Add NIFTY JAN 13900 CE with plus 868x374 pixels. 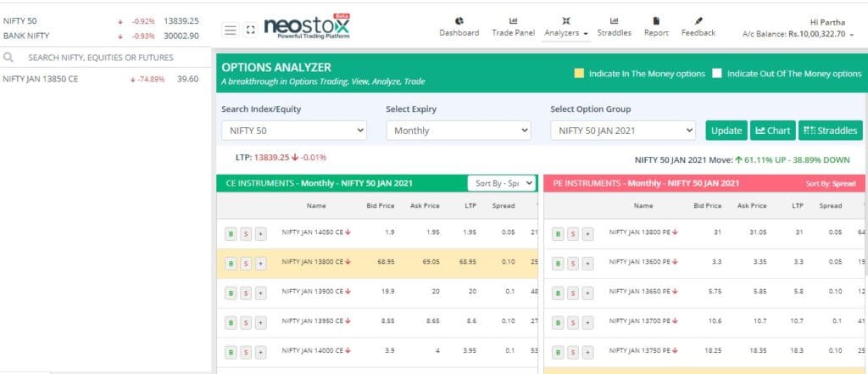point(261,293)
